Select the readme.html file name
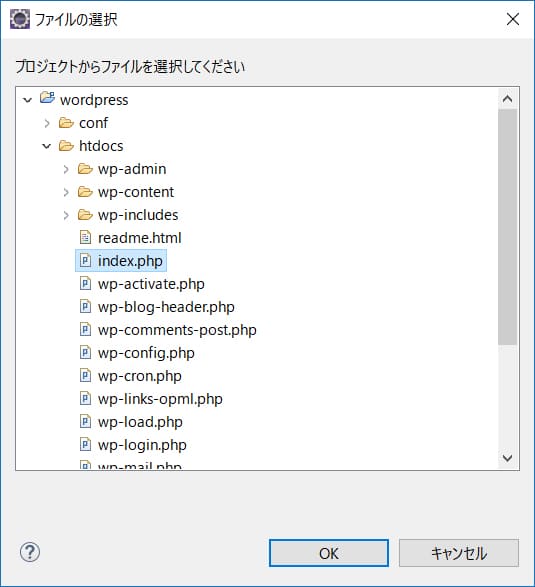Image resolution: width=535 pixels, height=587 pixels. coord(140,238)
